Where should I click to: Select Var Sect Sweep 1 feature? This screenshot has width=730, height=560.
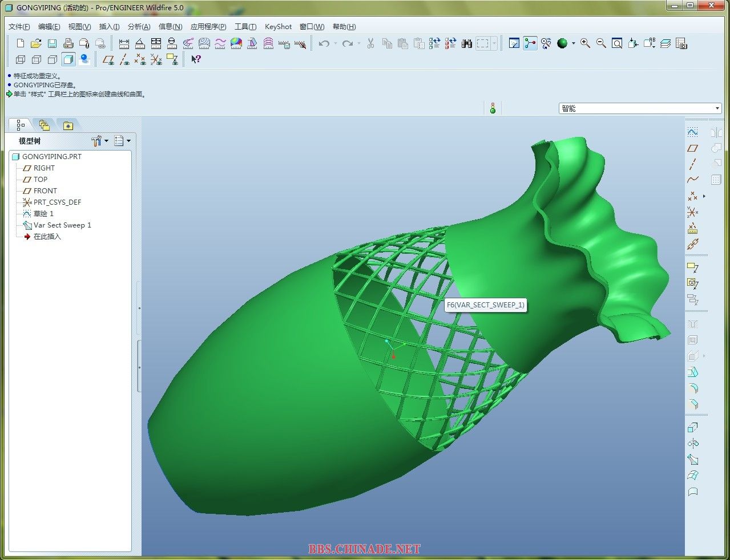(62, 225)
